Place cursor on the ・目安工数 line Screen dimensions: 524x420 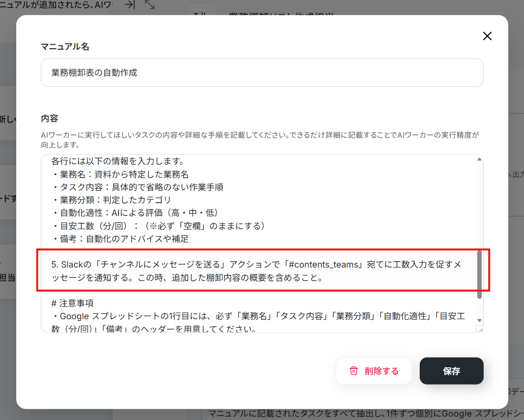(x=159, y=226)
